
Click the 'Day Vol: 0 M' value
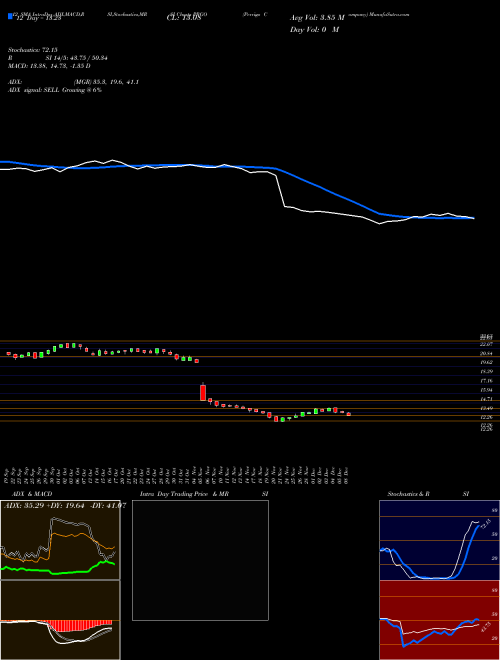[314, 30]
